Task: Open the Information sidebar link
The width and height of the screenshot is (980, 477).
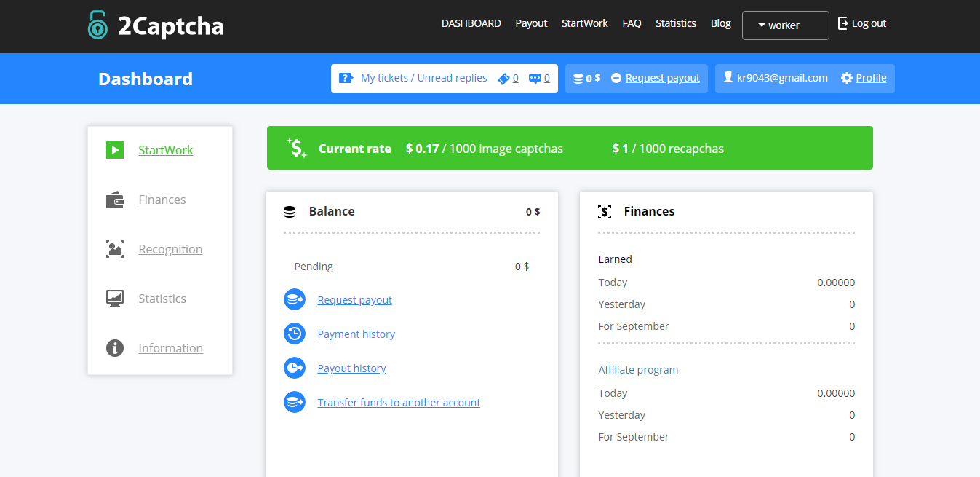Action: pos(171,348)
